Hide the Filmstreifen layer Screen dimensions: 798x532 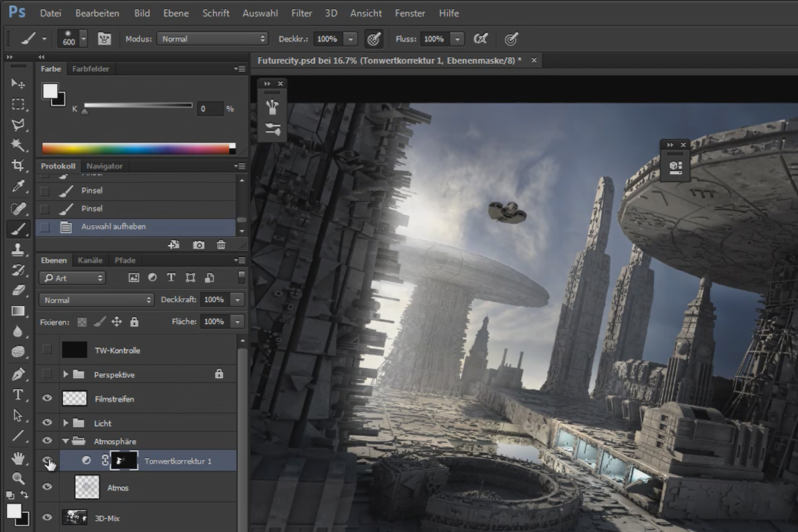(x=47, y=398)
